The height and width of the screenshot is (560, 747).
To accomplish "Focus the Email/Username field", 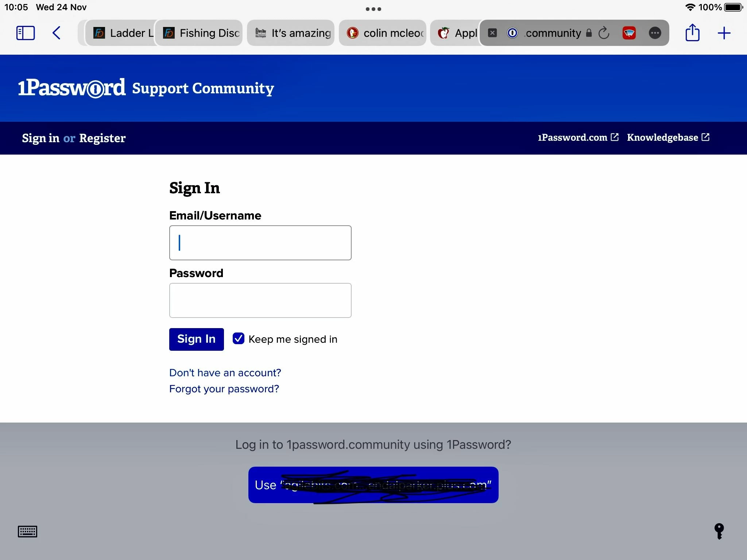I will coord(260,243).
